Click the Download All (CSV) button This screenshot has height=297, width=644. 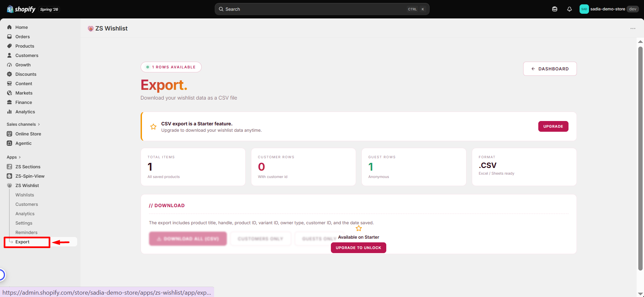pyautogui.click(x=188, y=239)
